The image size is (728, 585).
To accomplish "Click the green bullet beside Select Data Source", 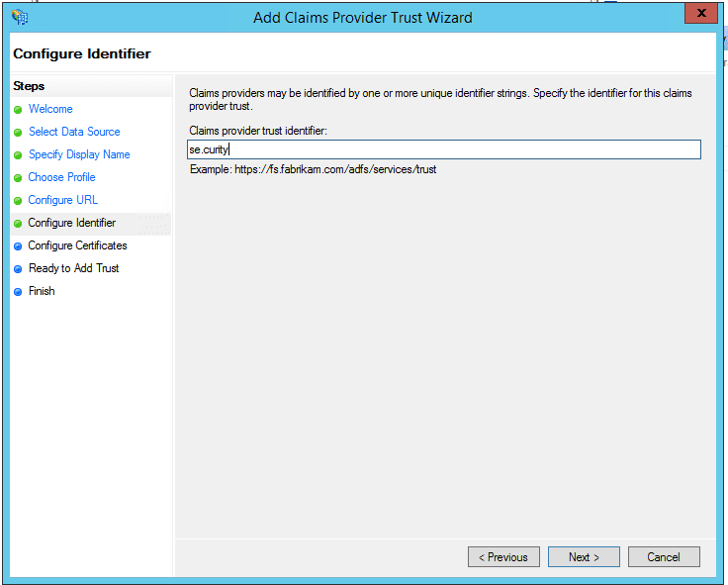I will point(18,133).
